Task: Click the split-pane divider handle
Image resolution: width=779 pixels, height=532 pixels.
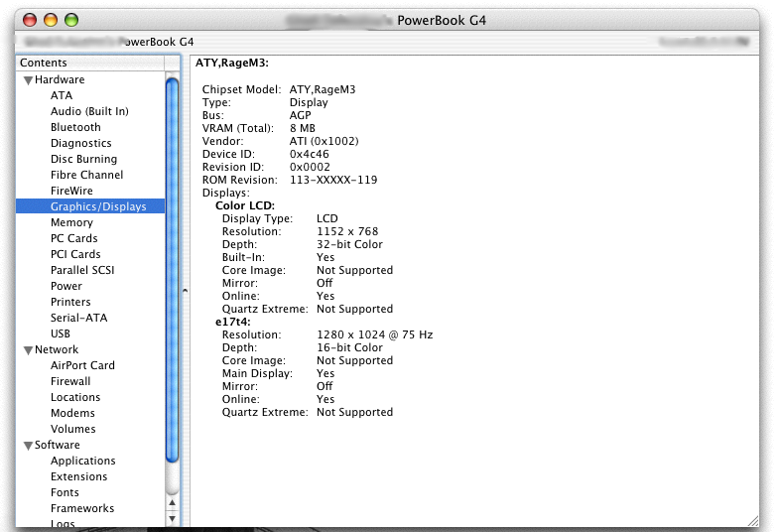Action: click(x=185, y=291)
